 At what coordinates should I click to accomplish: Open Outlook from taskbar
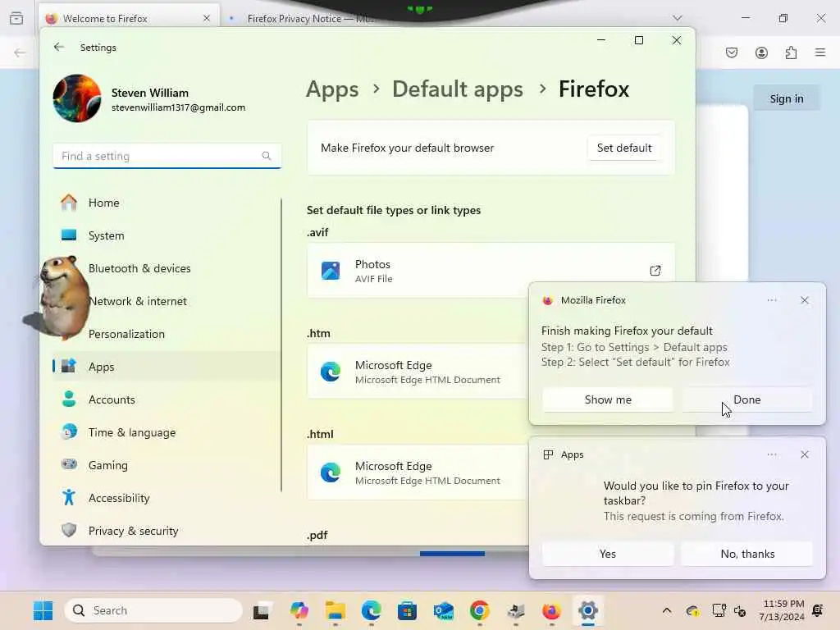tap(444, 610)
